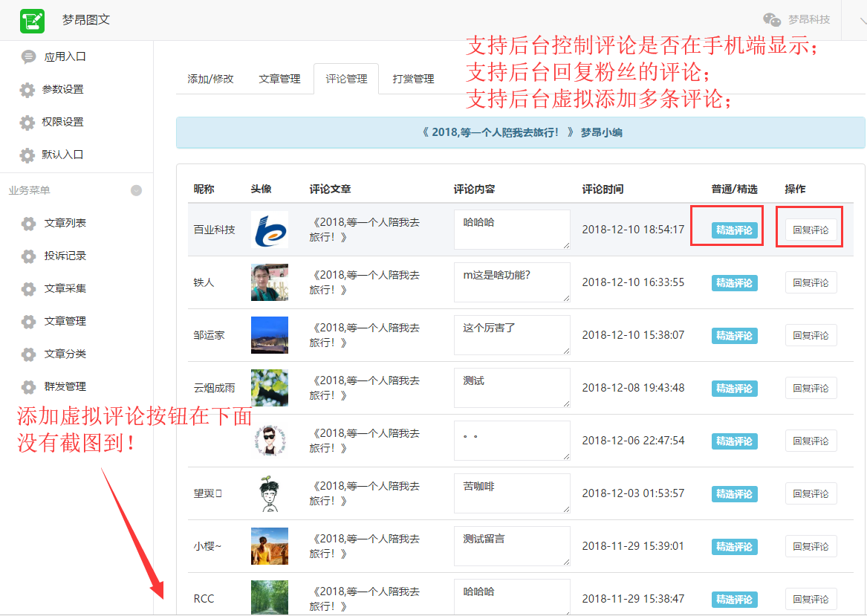Click 回复评论 for 小樱~'s comment

(811, 546)
